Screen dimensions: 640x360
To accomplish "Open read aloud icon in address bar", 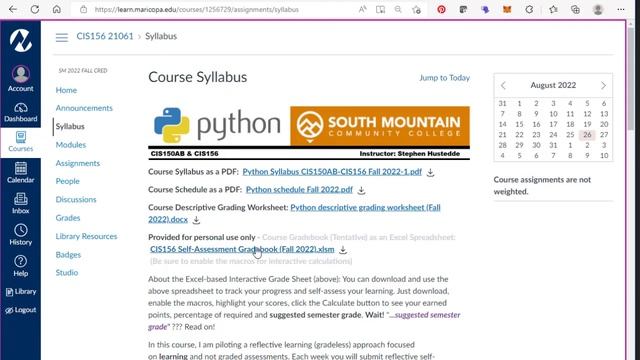I will coord(362,9).
